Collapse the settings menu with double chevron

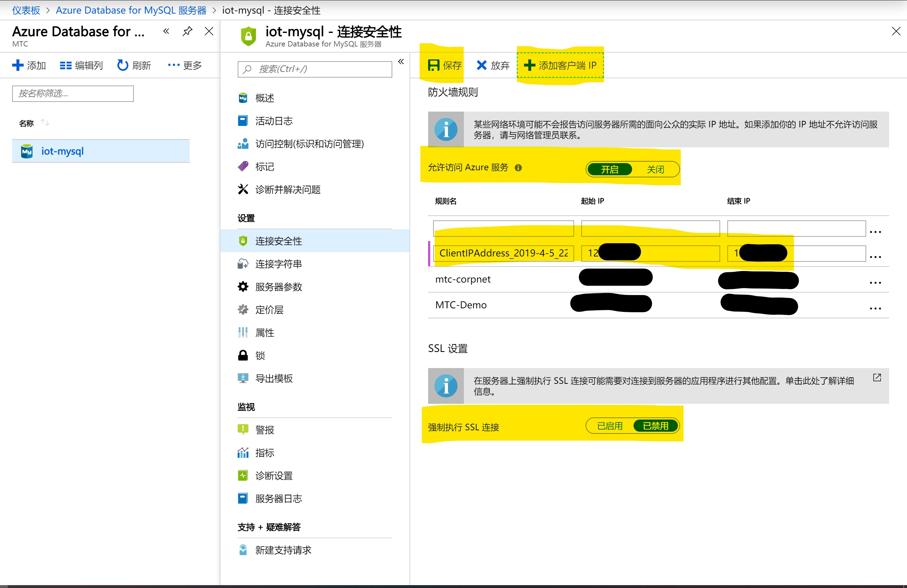pyautogui.click(x=401, y=61)
